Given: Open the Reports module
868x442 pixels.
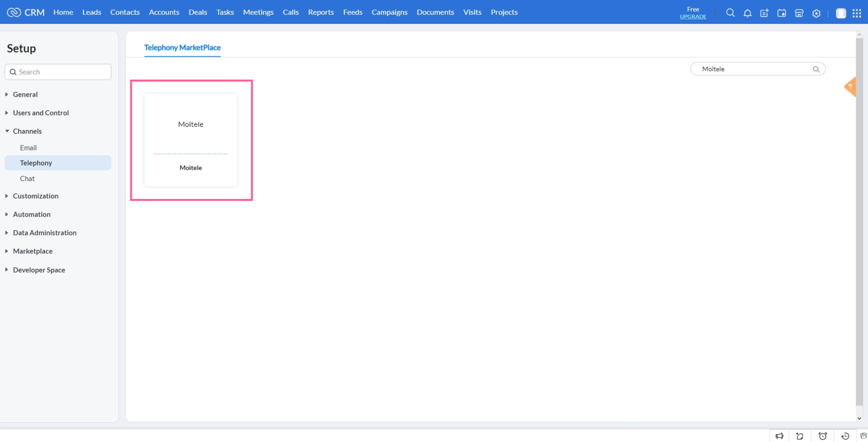Looking at the screenshot, I should [321, 12].
